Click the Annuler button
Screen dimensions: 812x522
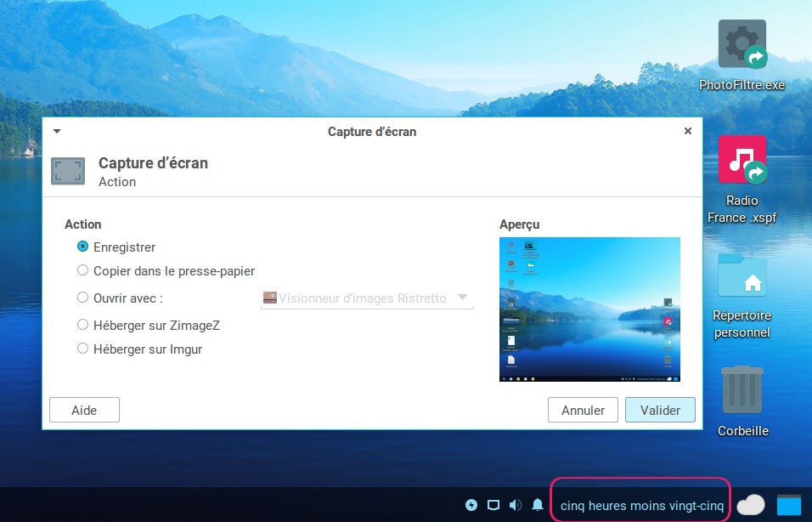[583, 410]
